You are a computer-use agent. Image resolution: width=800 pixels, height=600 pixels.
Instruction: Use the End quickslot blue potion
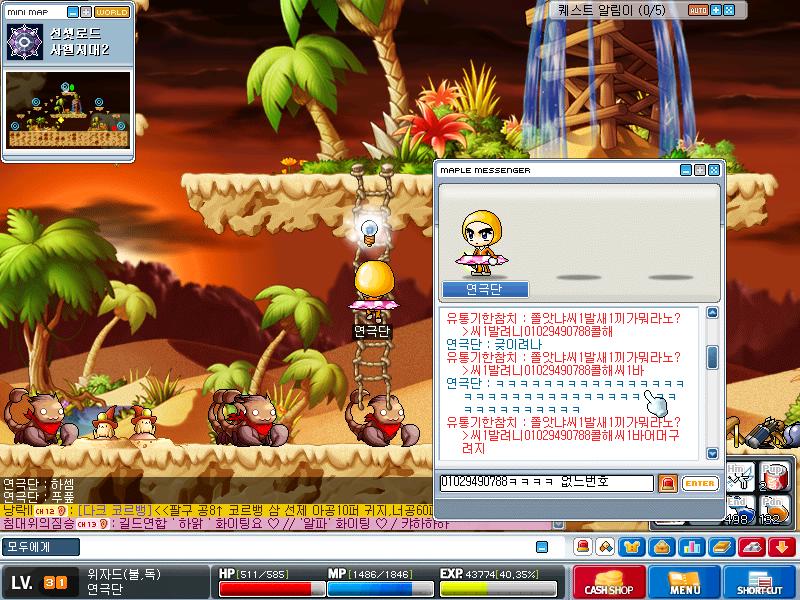tap(739, 509)
